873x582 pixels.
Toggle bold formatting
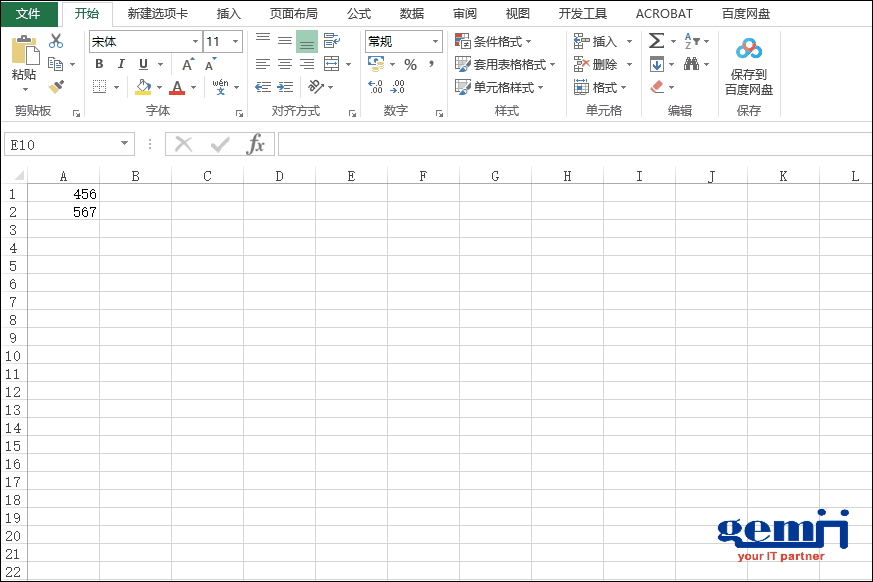click(98, 63)
